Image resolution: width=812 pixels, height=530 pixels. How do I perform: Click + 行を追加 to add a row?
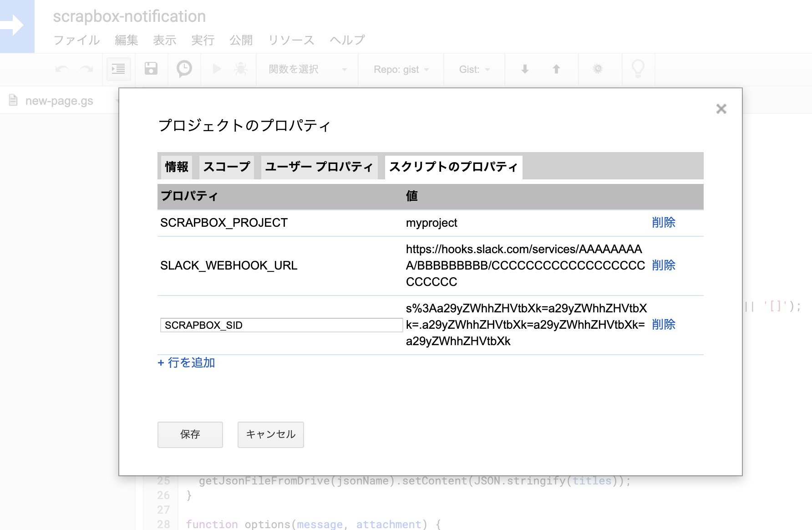(186, 363)
